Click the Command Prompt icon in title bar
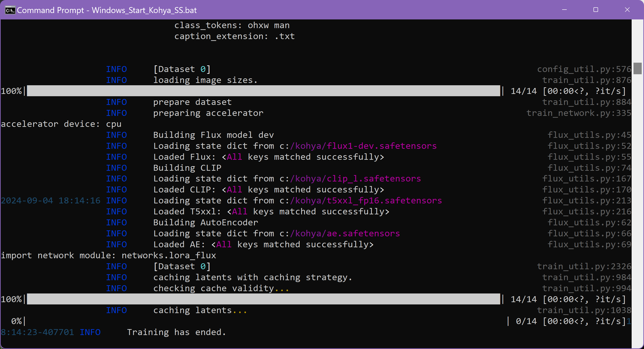The image size is (644, 349). click(x=10, y=10)
